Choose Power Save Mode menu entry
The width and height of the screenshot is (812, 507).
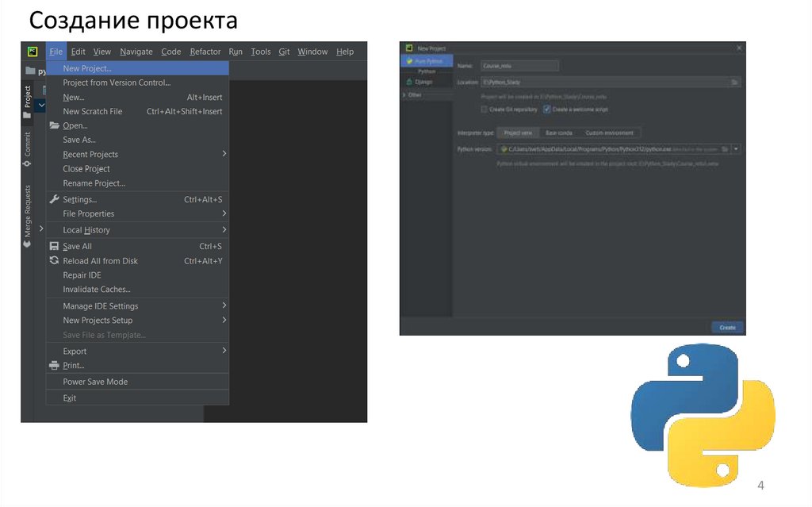(x=137, y=382)
